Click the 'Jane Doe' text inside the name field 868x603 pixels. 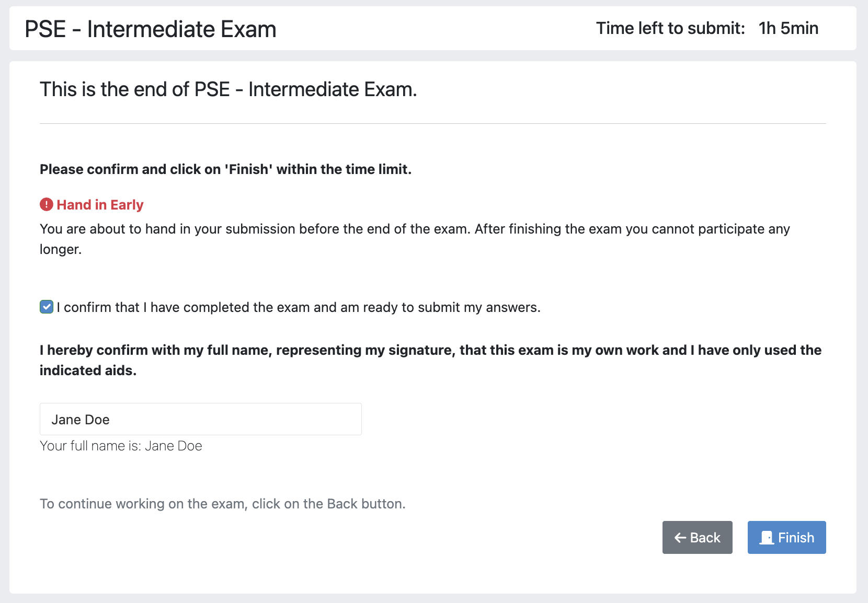click(x=81, y=420)
